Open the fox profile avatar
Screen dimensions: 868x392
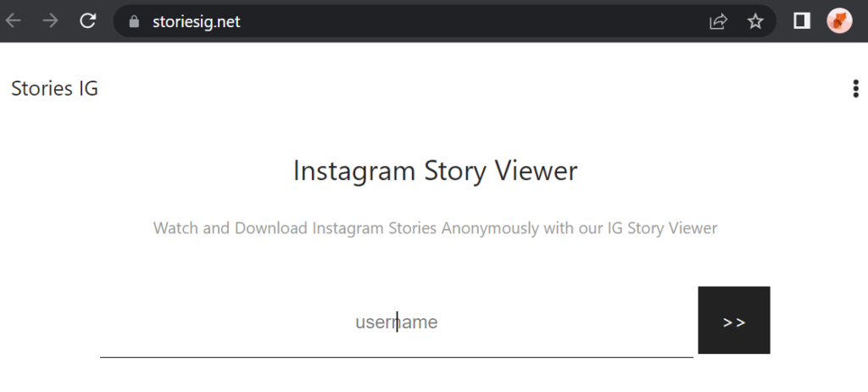coord(839,21)
